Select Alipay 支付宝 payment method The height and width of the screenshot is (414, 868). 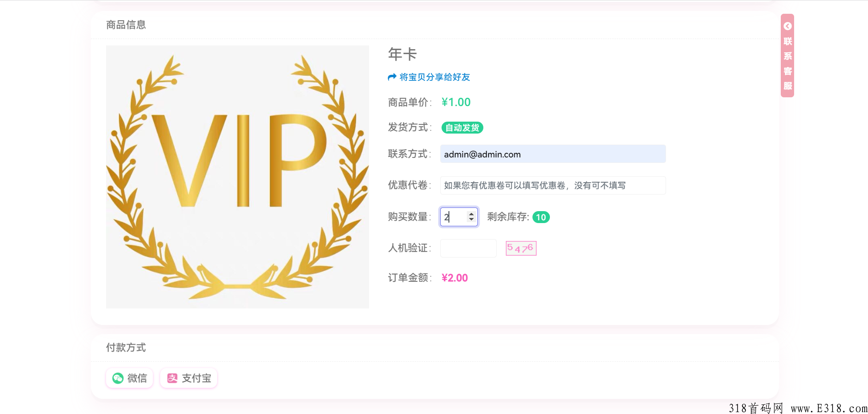click(x=189, y=378)
